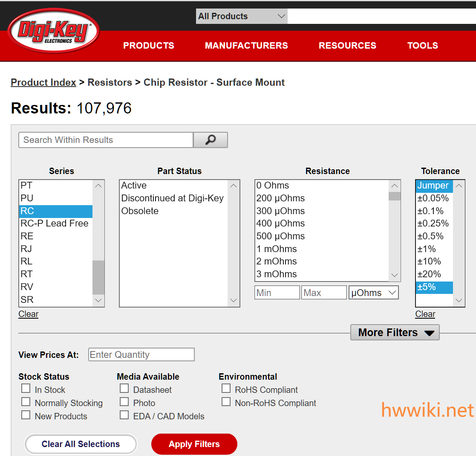
Task: Enable the In Stock checkbox
Action: (26, 389)
